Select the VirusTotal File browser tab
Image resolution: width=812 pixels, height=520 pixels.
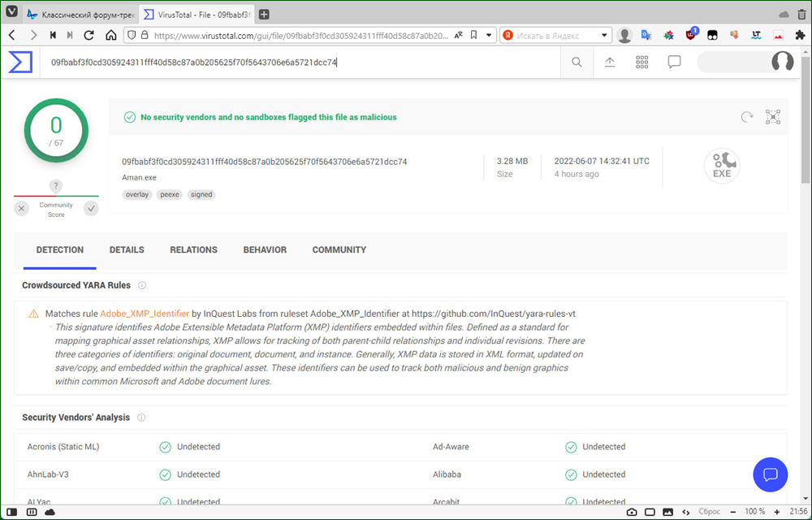[197, 15]
